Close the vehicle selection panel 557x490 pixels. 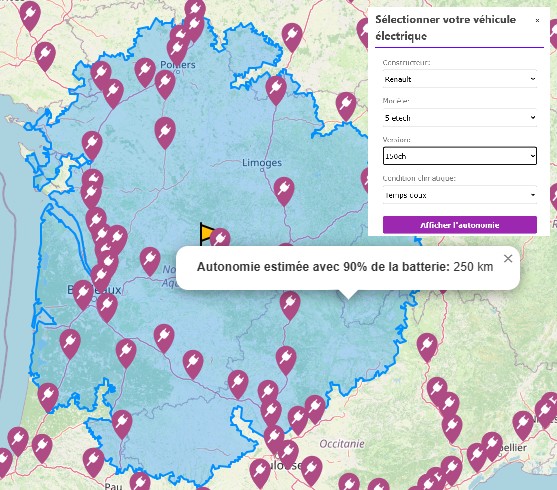(537, 21)
